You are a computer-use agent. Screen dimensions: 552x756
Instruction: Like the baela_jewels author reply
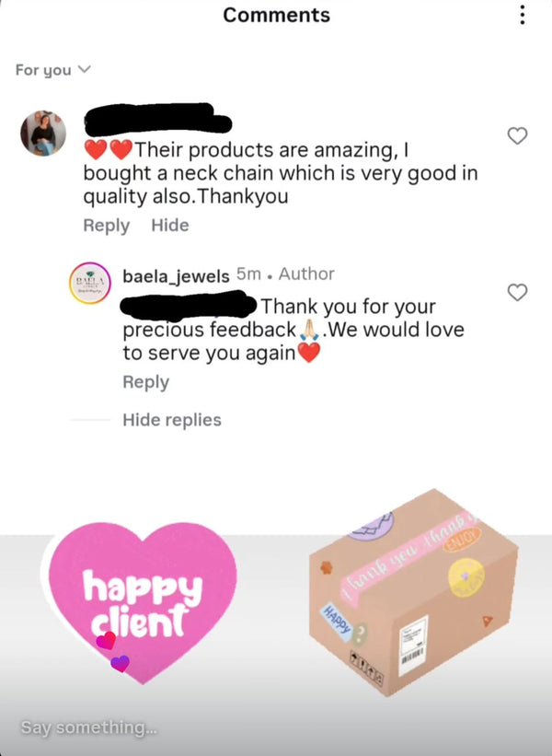coord(517,292)
